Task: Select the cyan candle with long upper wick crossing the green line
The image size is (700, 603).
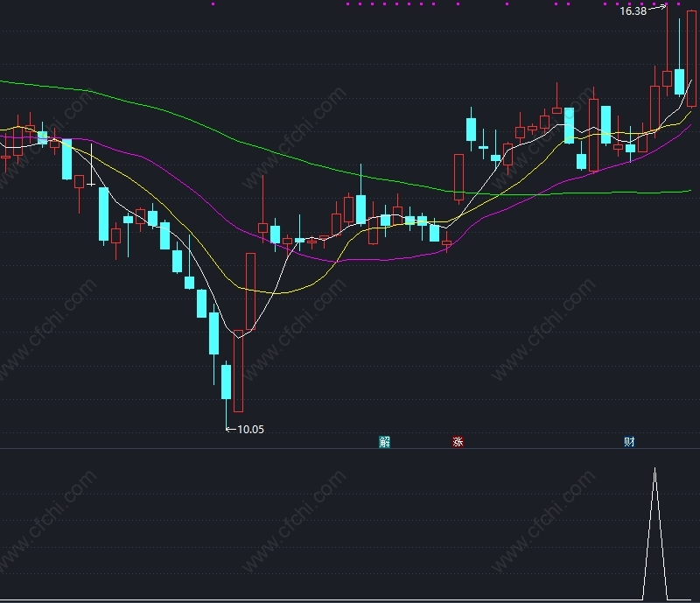Action: point(360,208)
